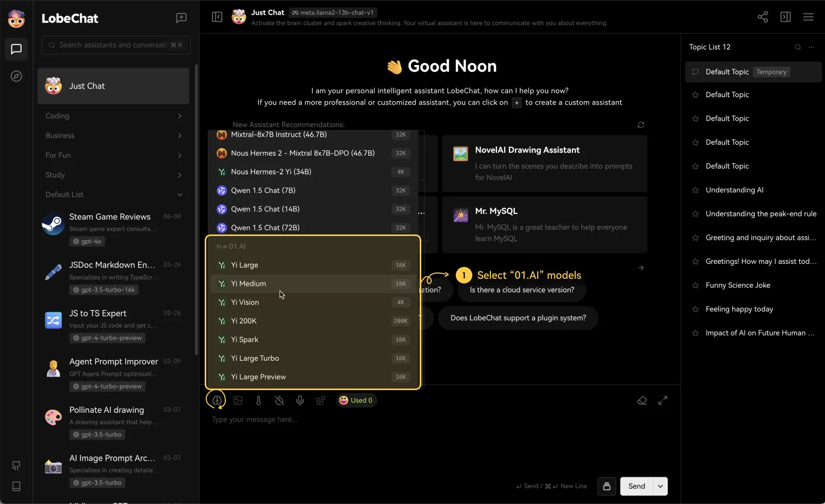Click the message input field
The width and height of the screenshot is (825, 504).
click(361, 419)
